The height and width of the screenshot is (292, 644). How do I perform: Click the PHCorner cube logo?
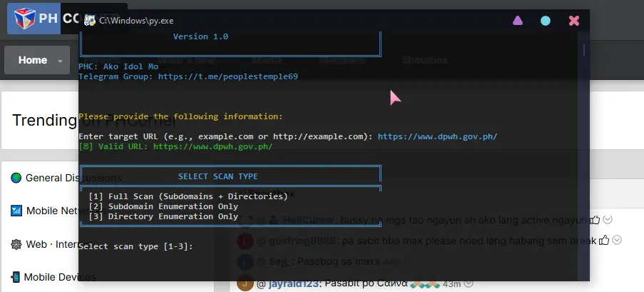pos(25,18)
